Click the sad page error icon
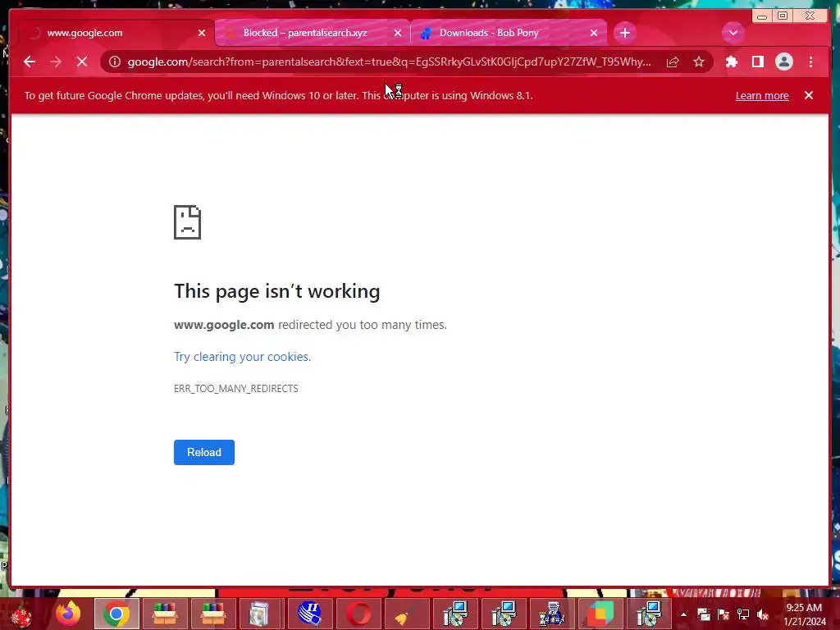 pyautogui.click(x=188, y=221)
